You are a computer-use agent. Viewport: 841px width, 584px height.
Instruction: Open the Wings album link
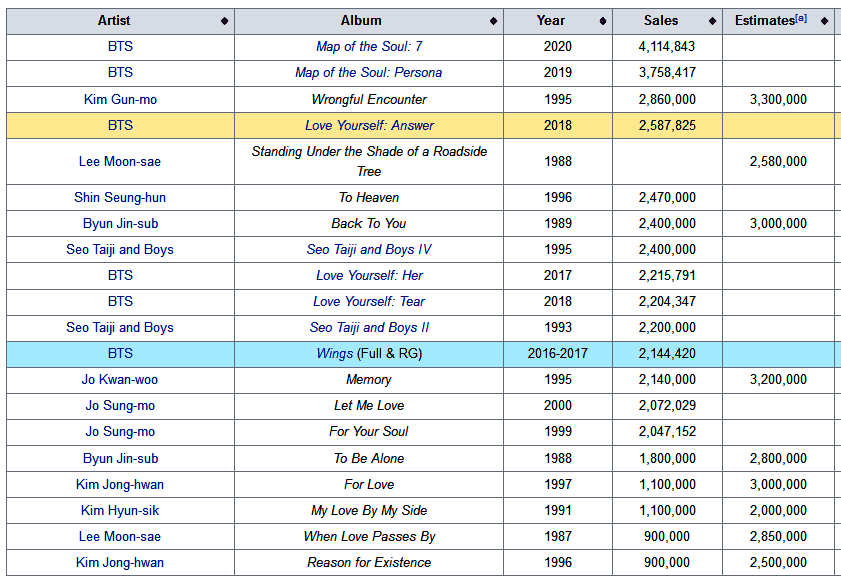334,354
